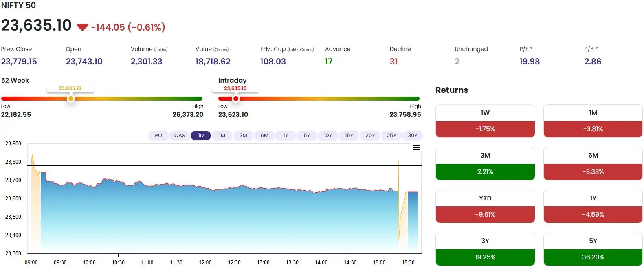Image resolution: width=644 pixels, height=268 pixels.
Task: Switch chart to 6M range
Action: point(264,136)
